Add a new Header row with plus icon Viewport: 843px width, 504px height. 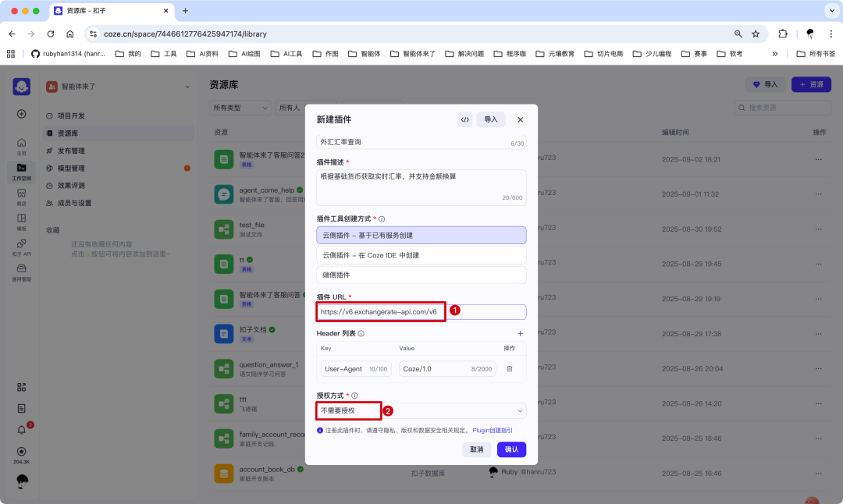click(520, 333)
